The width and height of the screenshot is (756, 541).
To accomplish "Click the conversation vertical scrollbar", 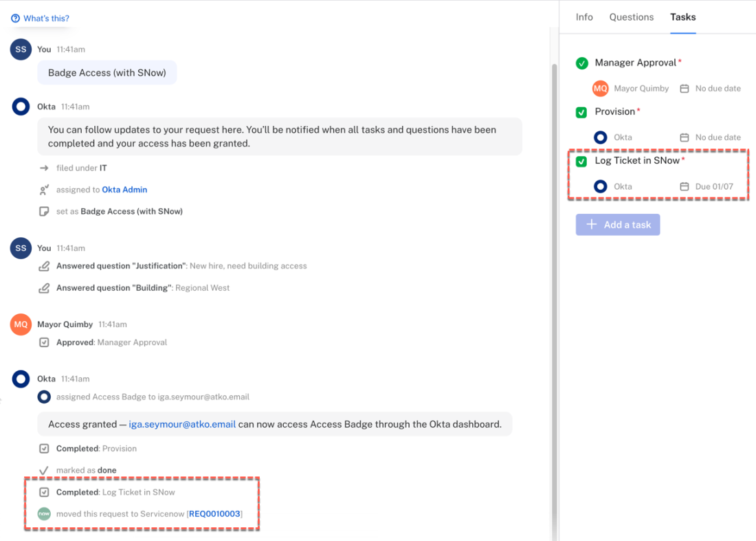I will [555, 275].
